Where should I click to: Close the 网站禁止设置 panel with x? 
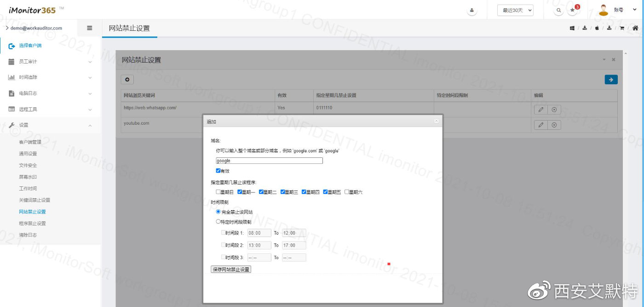(613, 60)
